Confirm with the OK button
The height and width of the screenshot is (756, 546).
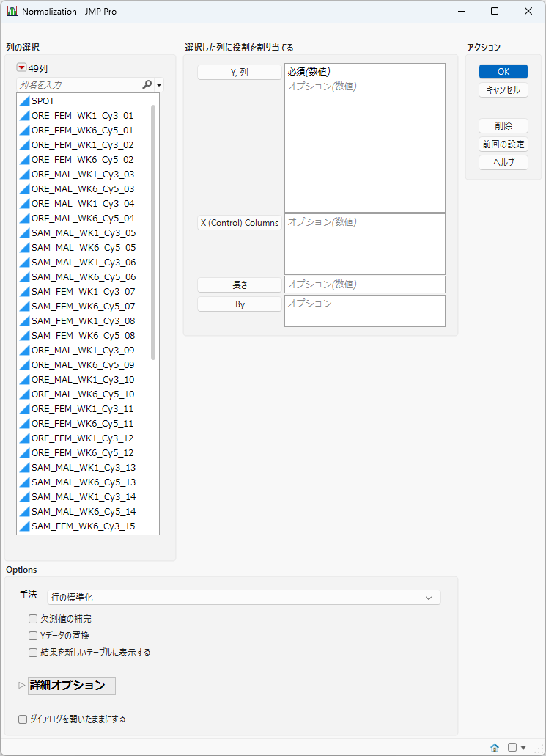point(503,71)
